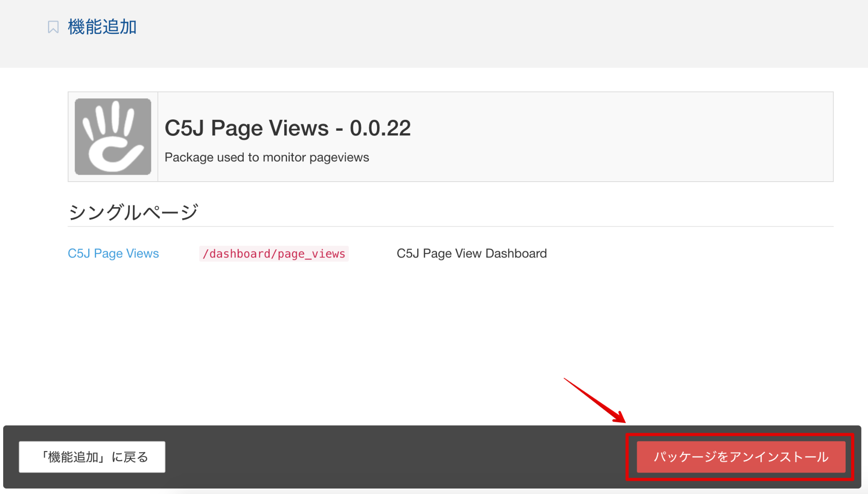Select the /dashboard/page_views path code

[274, 254]
